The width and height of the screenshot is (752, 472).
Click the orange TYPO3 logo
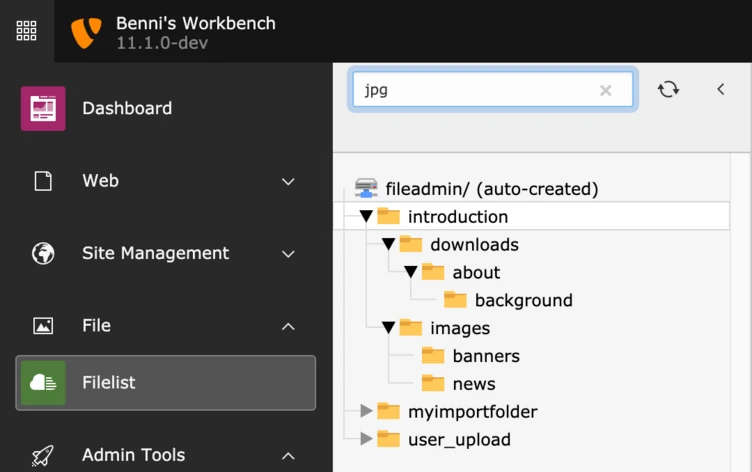86,33
